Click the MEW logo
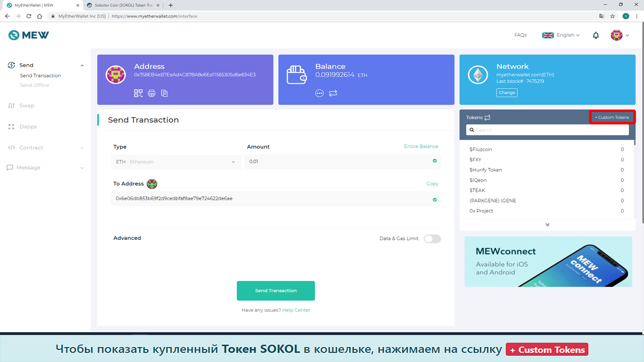 (29, 35)
